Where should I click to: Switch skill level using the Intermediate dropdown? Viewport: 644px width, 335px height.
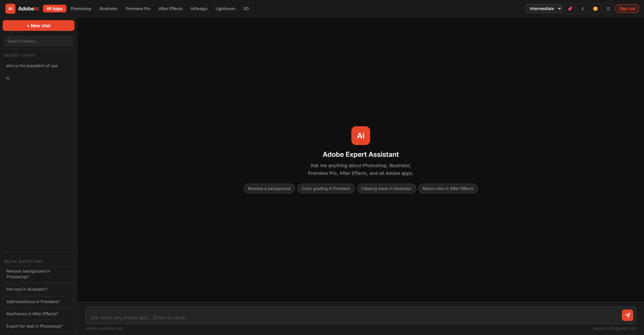[x=543, y=8]
